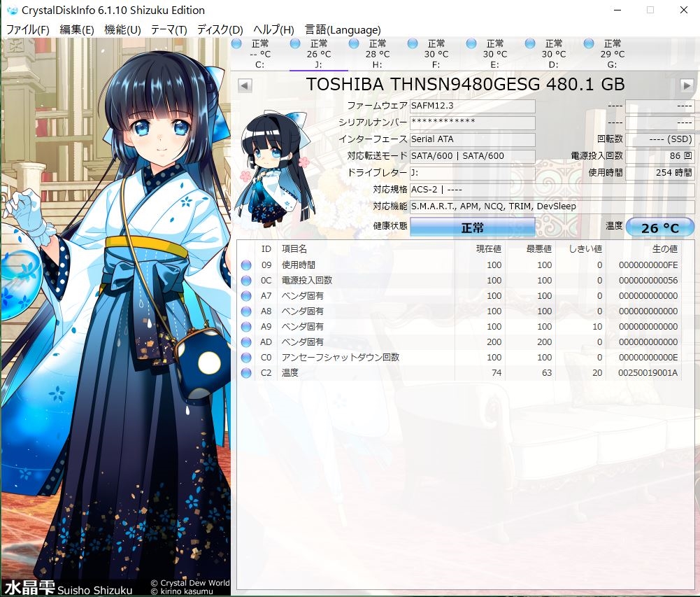Click the Serial ATA interface field
The image size is (700, 597).
(472, 139)
